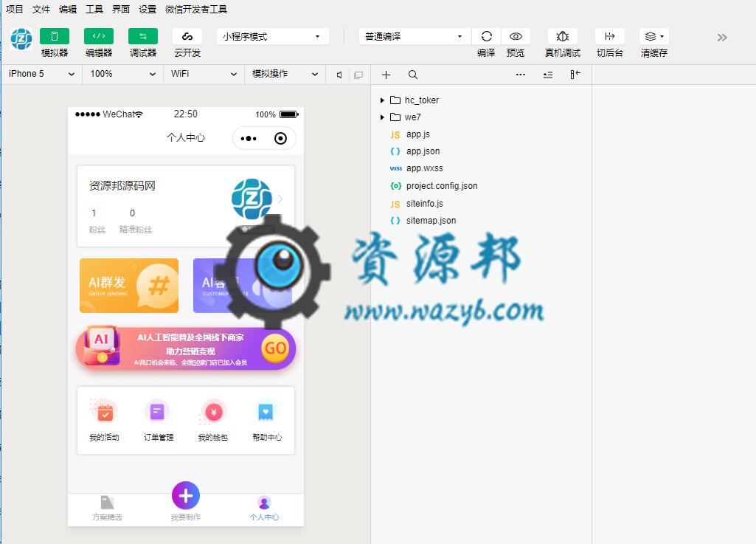Open the app.js file
The image size is (756, 544).
click(417, 134)
